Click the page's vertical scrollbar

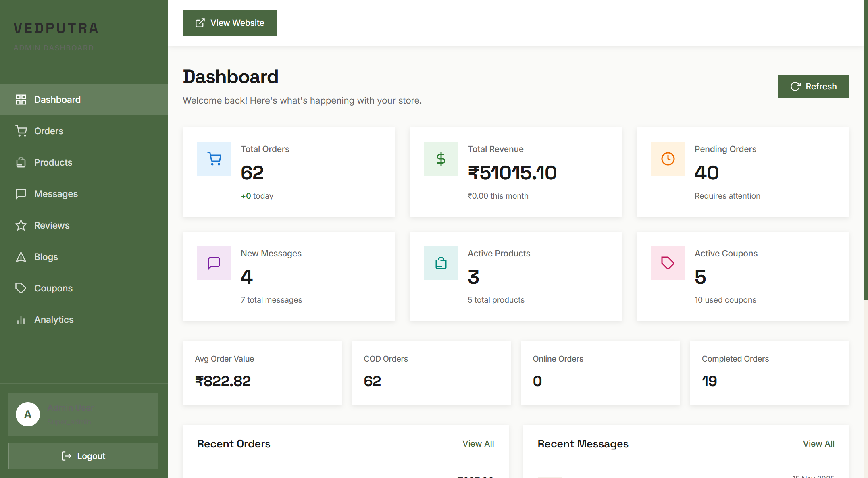tap(865, 161)
